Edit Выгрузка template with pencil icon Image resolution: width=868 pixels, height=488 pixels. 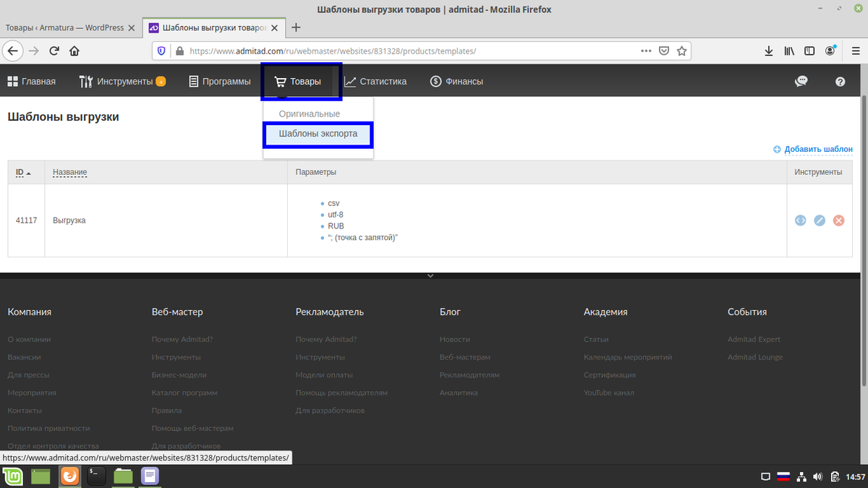[x=820, y=221]
